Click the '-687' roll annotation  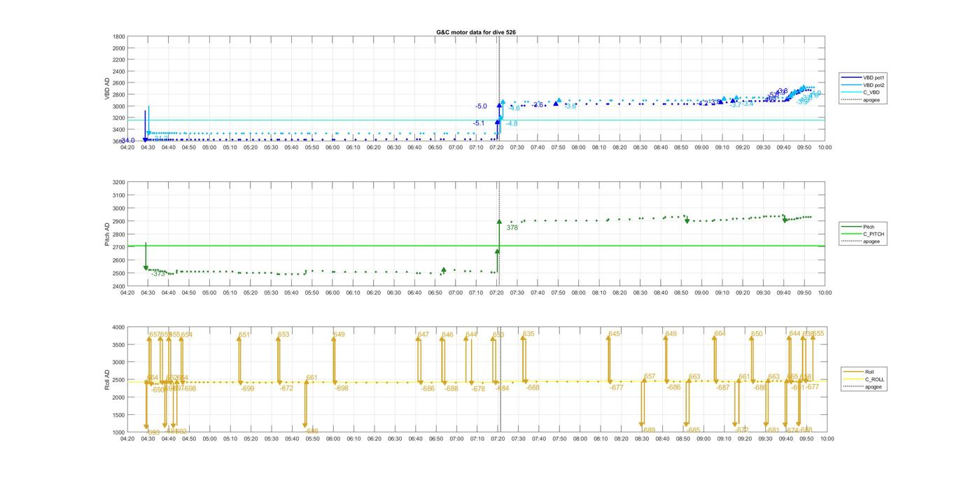click(x=722, y=388)
